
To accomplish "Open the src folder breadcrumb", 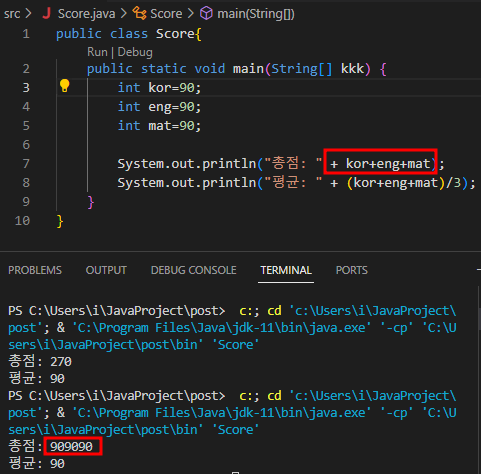I will (x=12, y=14).
